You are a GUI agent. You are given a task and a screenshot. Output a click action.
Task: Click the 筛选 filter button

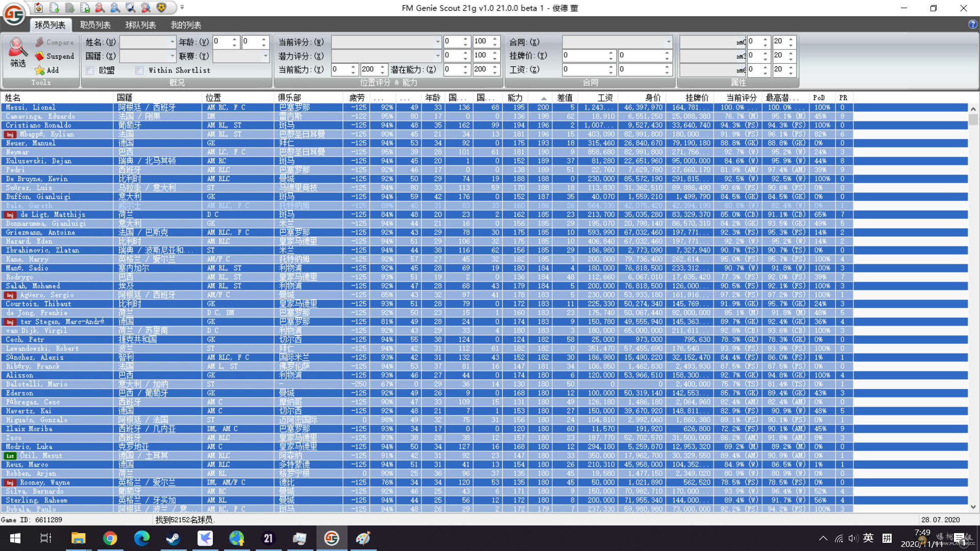coord(18,53)
